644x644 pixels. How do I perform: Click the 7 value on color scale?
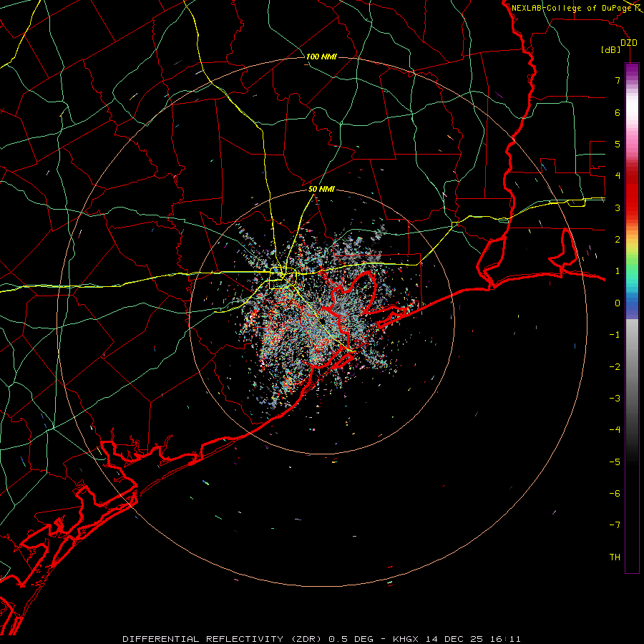coord(618,80)
